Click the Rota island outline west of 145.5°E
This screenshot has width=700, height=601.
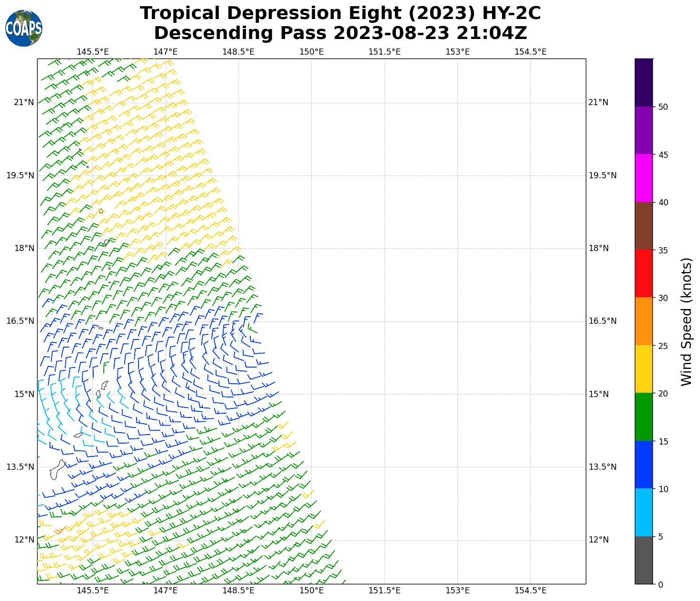78,435
